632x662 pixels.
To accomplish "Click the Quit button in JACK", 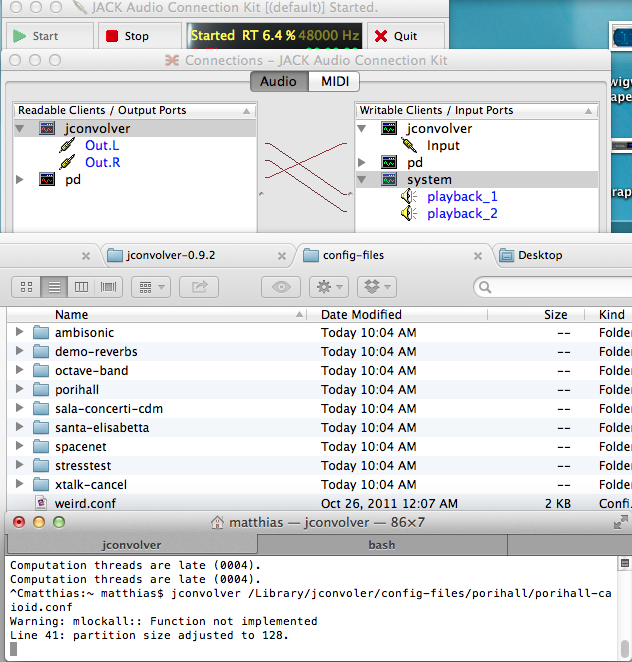I will (405, 36).
